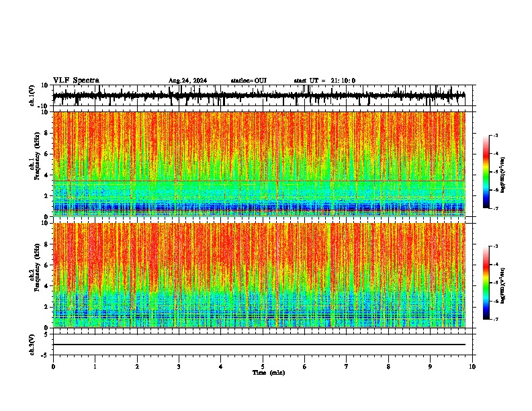Click the ch.3 axis "-5" tick label
This screenshot has height=411, width=532.
[x=46, y=355]
